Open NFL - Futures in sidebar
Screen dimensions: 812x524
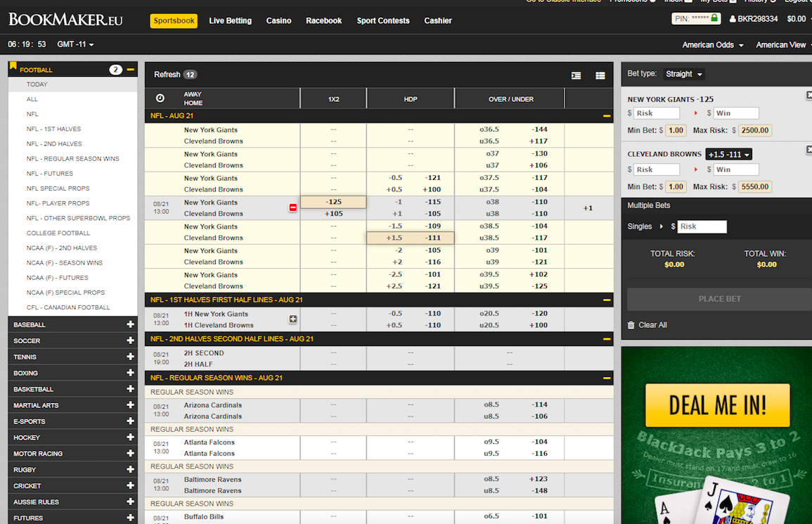[x=50, y=174]
